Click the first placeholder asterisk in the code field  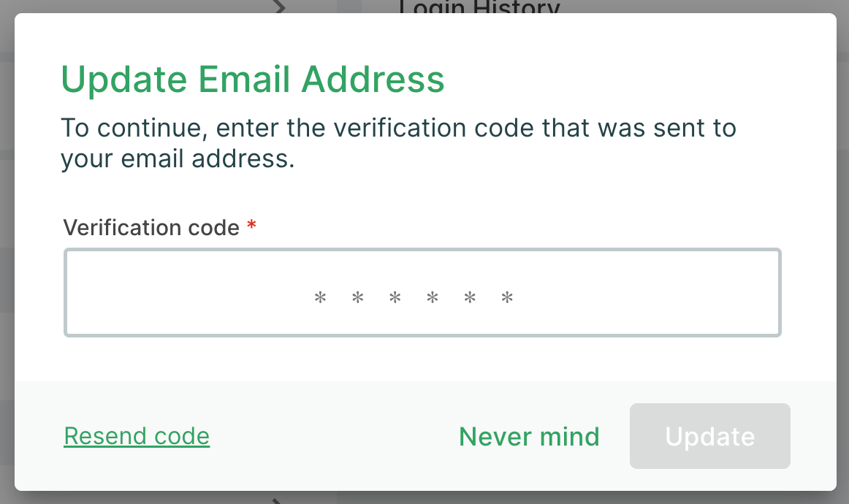(x=320, y=297)
